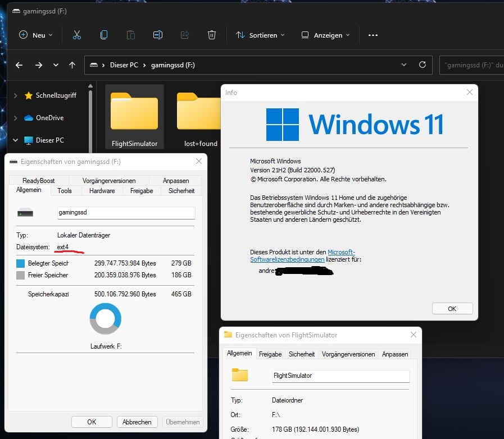Image resolution: width=504 pixels, height=439 pixels.
Task: Select the lost+found folder
Action: [x=200, y=117]
